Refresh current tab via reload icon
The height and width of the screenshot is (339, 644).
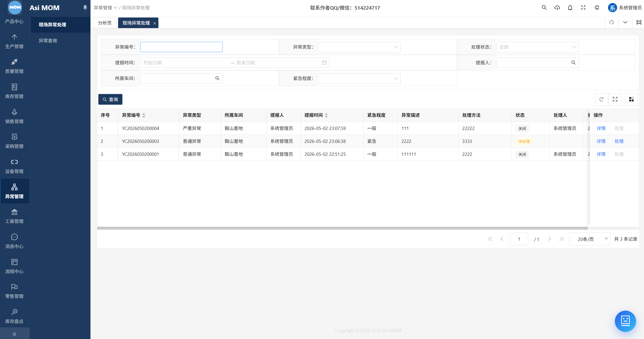click(612, 23)
